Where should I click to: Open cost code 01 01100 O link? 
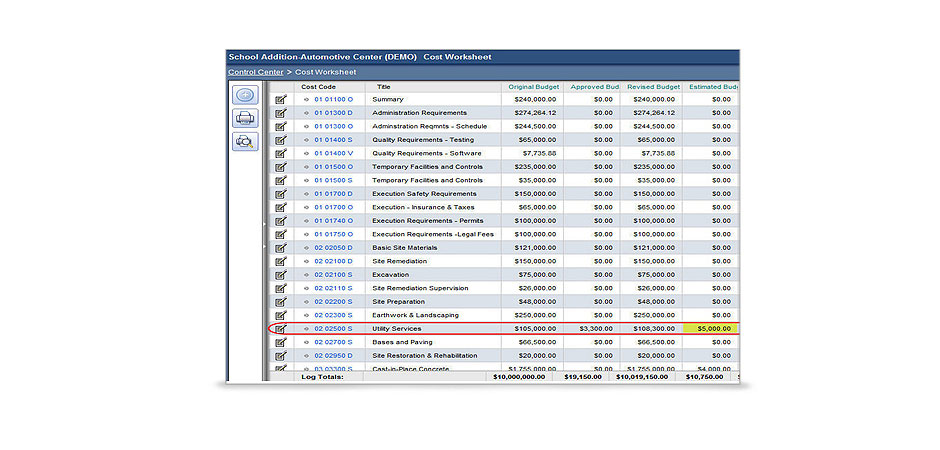coord(333,100)
